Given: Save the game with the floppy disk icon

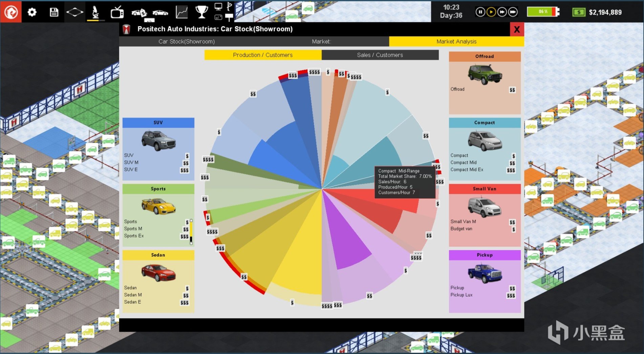Looking at the screenshot, I should coord(54,13).
